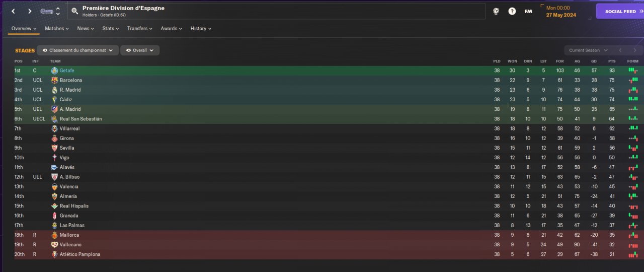Open the Matches tab
Viewport: 644px width, 272px height.
57,29
